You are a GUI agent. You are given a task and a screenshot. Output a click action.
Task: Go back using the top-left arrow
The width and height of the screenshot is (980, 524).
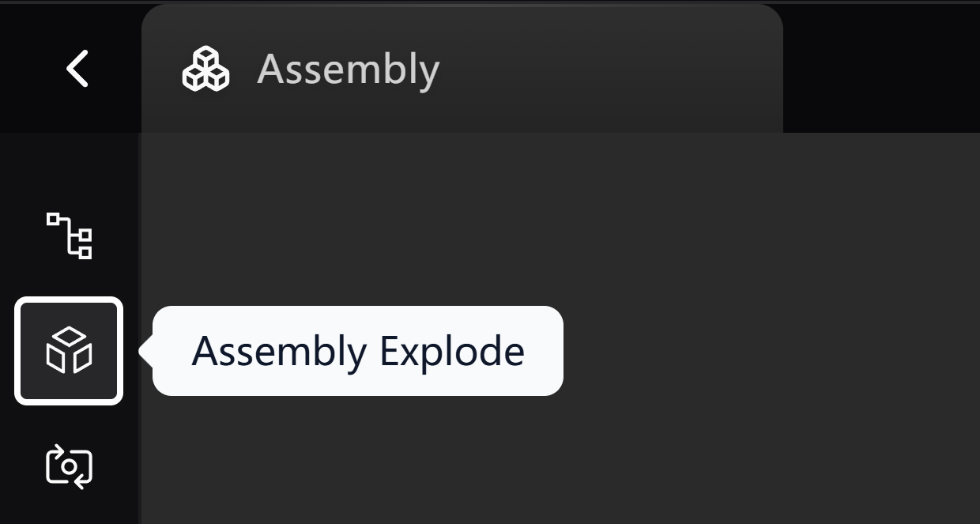(x=77, y=69)
